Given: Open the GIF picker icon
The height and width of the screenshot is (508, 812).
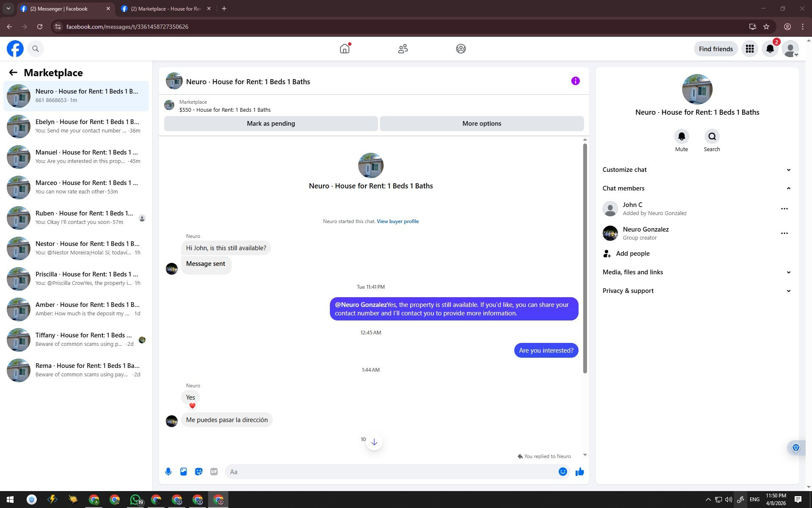Looking at the screenshot, I should coord(214,472).
